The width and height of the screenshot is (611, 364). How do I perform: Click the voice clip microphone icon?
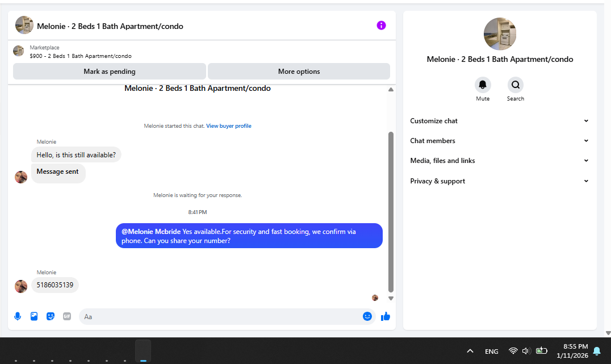pyautogui.click(x=18, y=316)
